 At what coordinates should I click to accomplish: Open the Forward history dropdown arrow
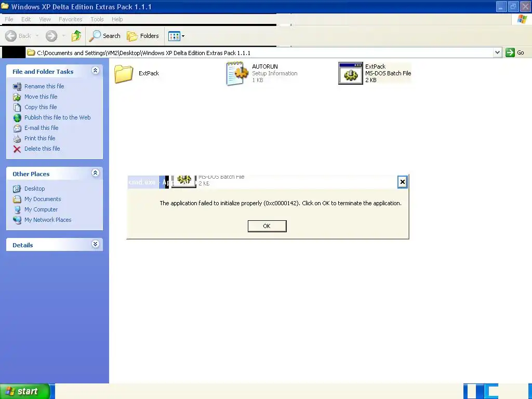pos(64,36)
